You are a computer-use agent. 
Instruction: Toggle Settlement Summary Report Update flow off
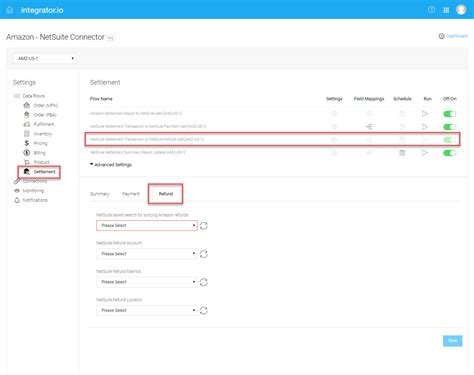(x=449, y=153)
